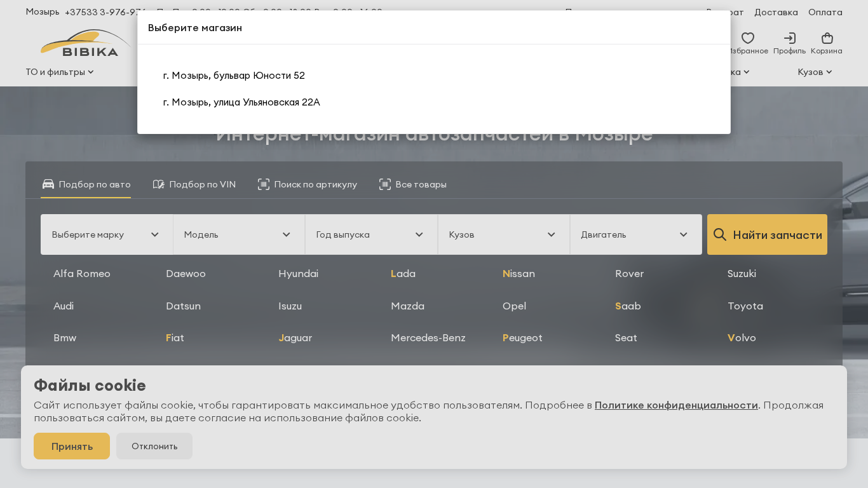Screen dimensions: 868x488
Task: Click the heart Favorites icon
Action: (748, 39)
